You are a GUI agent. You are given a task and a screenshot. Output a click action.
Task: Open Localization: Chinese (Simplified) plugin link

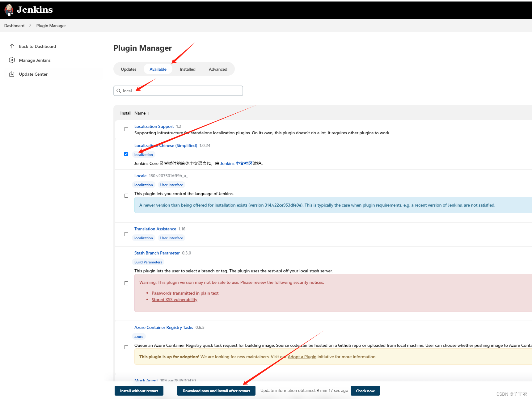pos(166,145)
